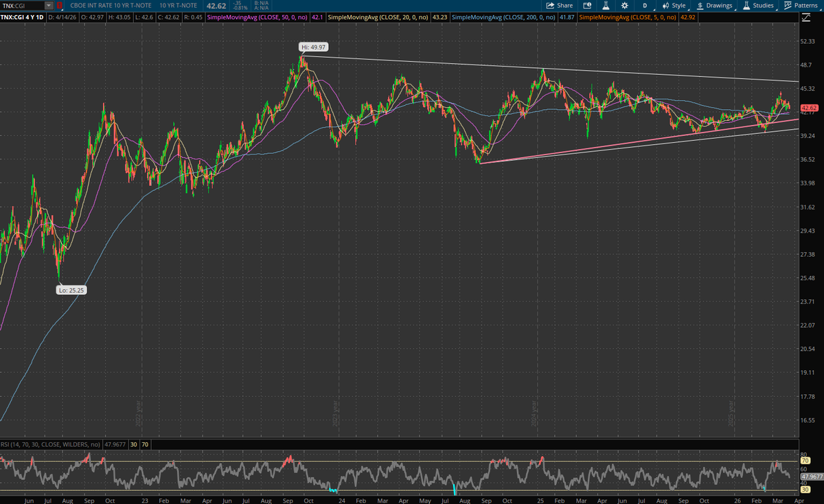The height and width of the screenshot is (504, 824).
Task: Click the TNX:CGI symbol input field
Action: pos(23,5)
